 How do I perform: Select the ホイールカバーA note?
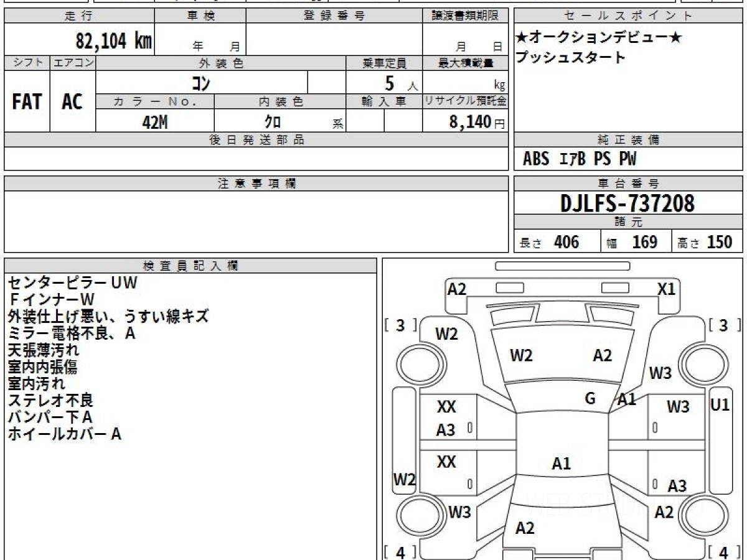click(65, 434)
